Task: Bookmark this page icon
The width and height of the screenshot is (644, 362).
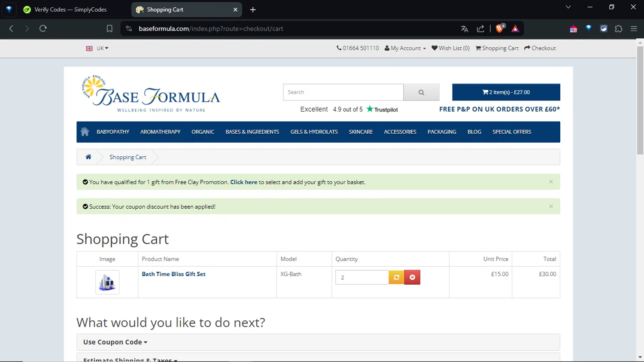Action: (109, 29)
